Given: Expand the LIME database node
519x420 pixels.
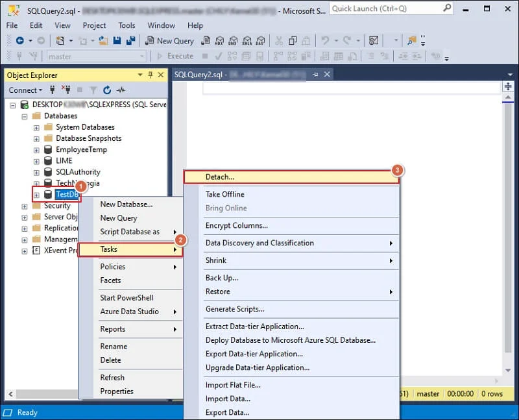Looking at the screenshot, I should (x=36, y=162).
